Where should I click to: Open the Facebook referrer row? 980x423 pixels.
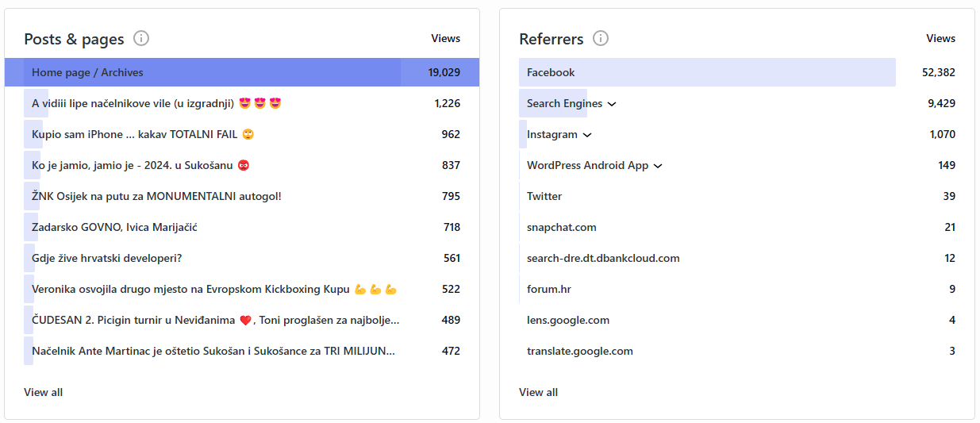(551, 72)
